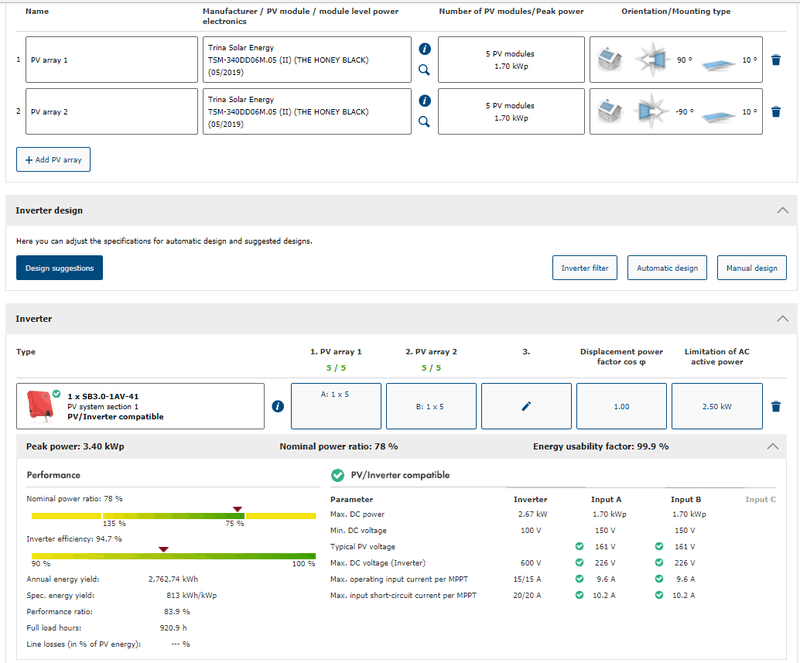800x663 pixels.
Task: Choose Manual design
Action: [x=751, y=268]
